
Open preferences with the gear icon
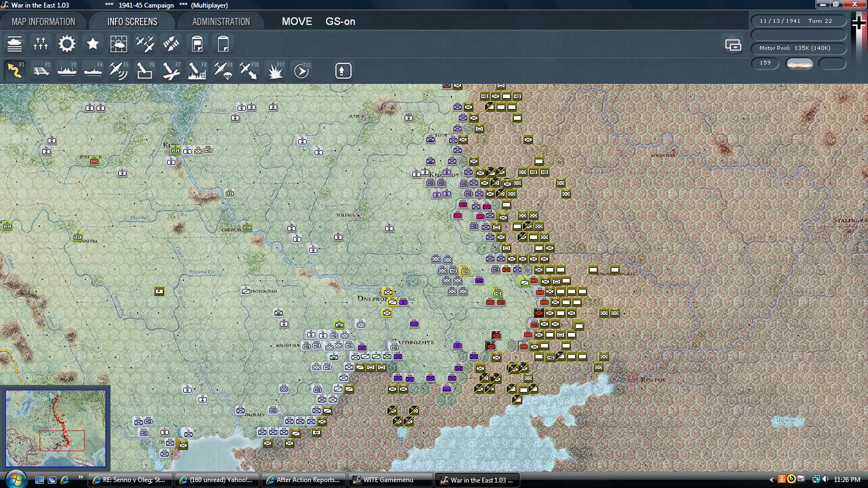(x=66, y=43)
